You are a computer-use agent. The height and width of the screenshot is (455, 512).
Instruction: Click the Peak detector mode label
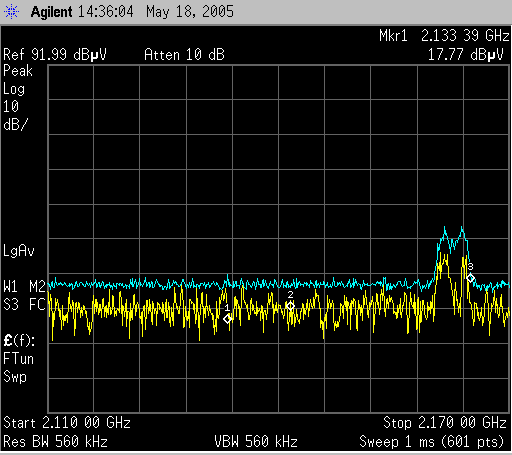click(18, 71)
